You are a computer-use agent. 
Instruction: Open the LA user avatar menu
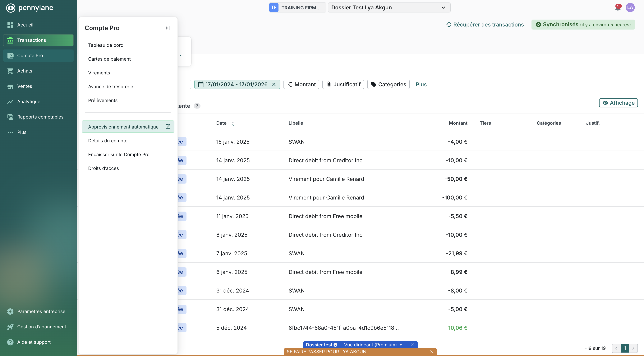click(630, 7)
